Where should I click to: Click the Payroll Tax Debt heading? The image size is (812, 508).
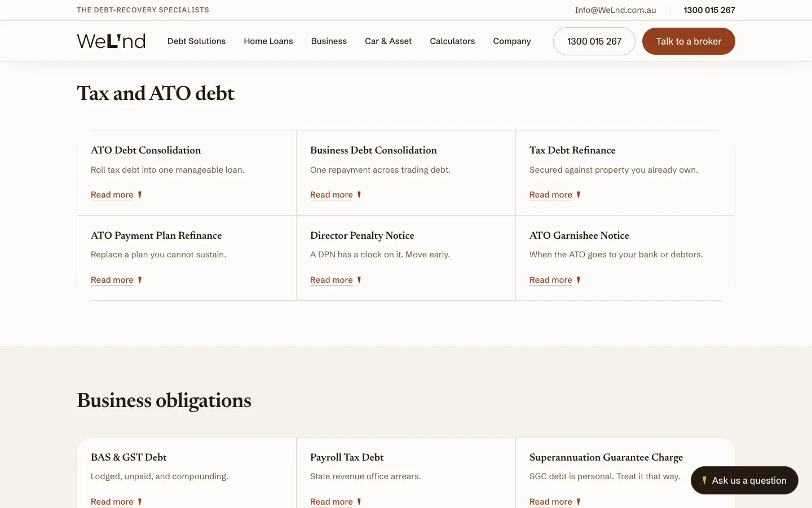coord(347,457)
